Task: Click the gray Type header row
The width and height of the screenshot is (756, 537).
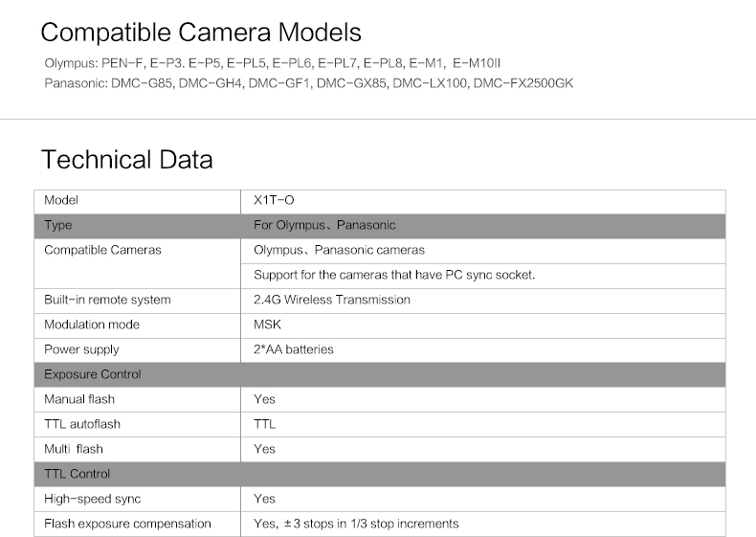Action: (379, 226)
